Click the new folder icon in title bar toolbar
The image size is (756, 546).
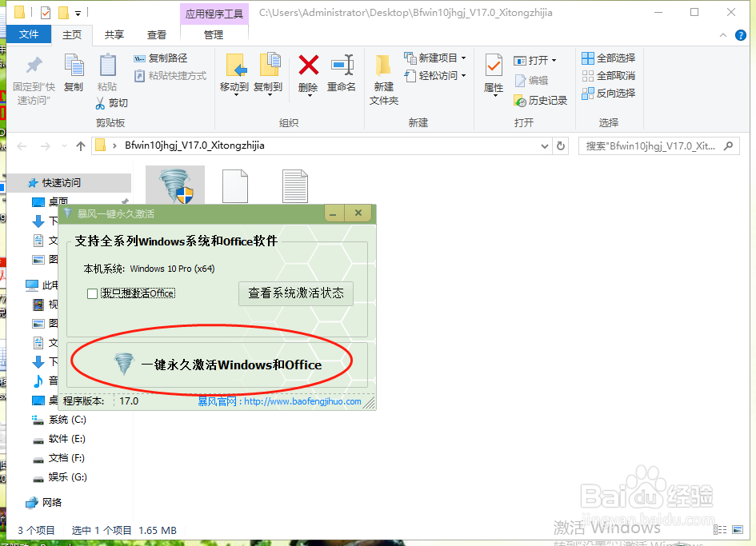click(64, 13)
